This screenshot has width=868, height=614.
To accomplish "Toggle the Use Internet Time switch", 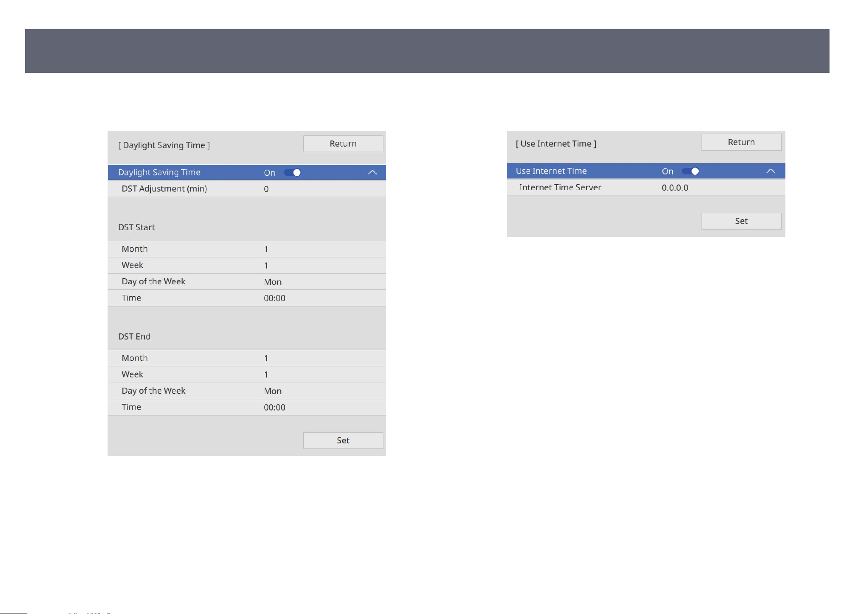I will coord(690,171).
